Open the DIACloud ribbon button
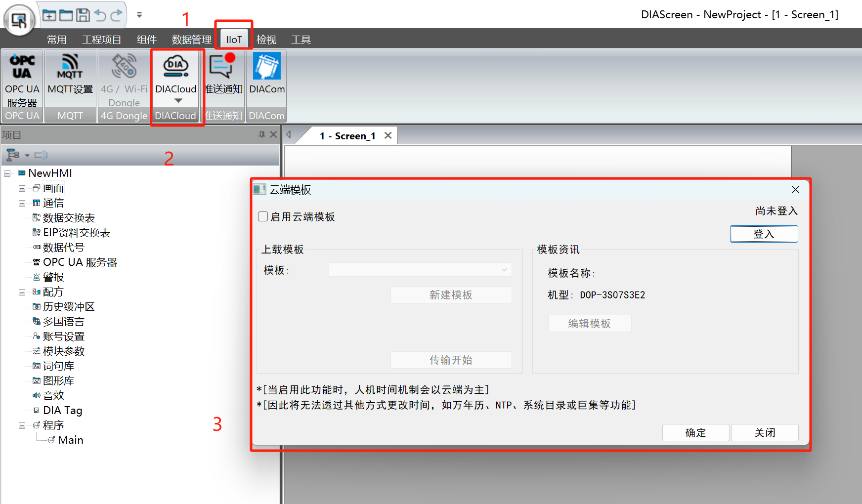 tap(176, 74)
